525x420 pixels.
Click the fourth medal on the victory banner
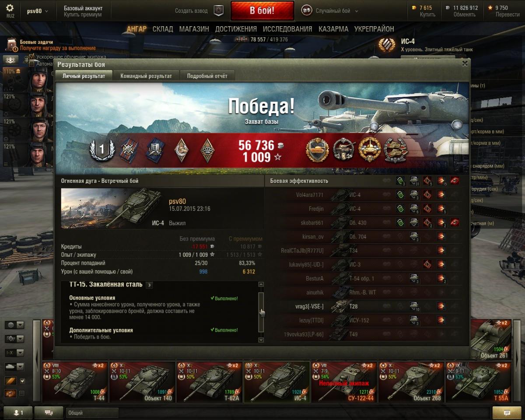pos(395,150)
